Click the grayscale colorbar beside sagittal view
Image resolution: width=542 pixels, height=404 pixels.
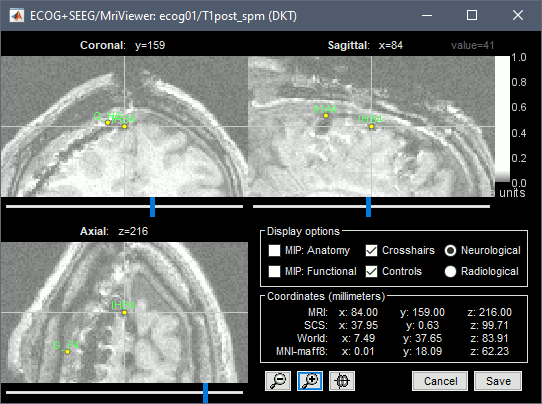click(x=502, y=119)
